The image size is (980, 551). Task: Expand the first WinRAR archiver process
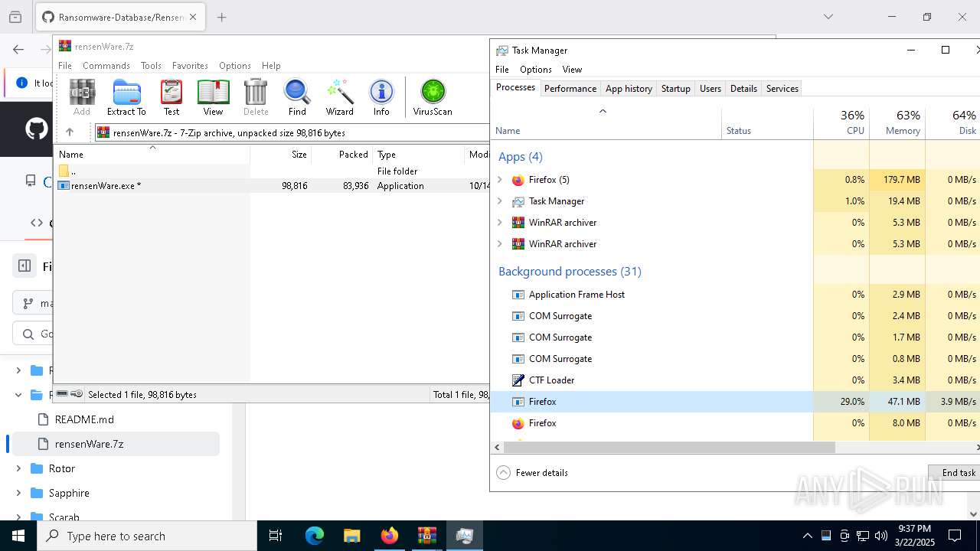pyautogui.click(x=500, y=223)
